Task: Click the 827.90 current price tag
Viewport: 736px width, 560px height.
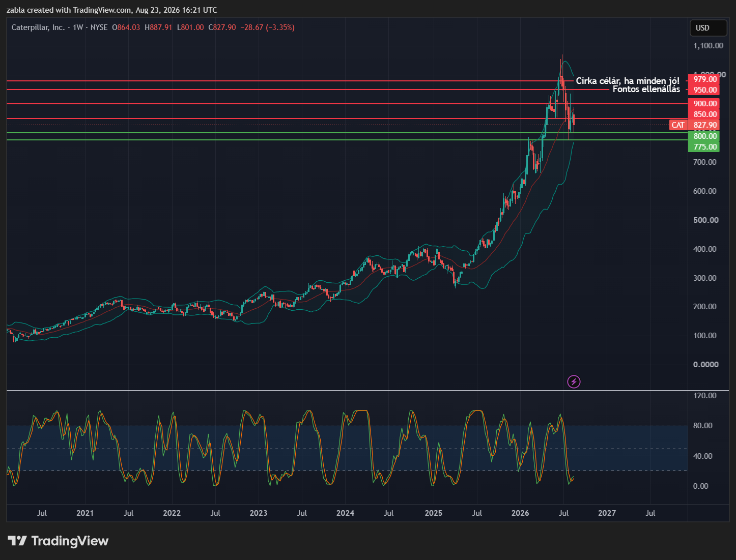Action: 704,125
